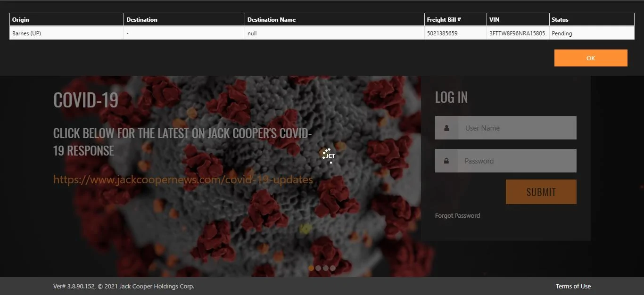644x295 pixels.
Task: Select the second carousel dot
Action: [x=318, y=268]
